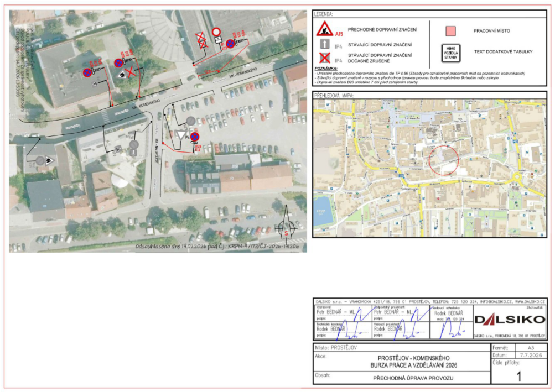Select the MIMO VOZIDLA STAVBY plate symbol

pos(450,53)
